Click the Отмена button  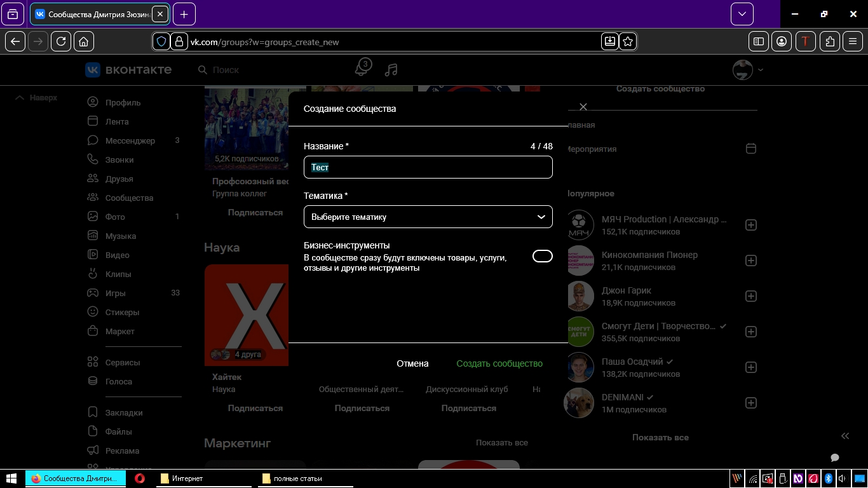point(412,363)
